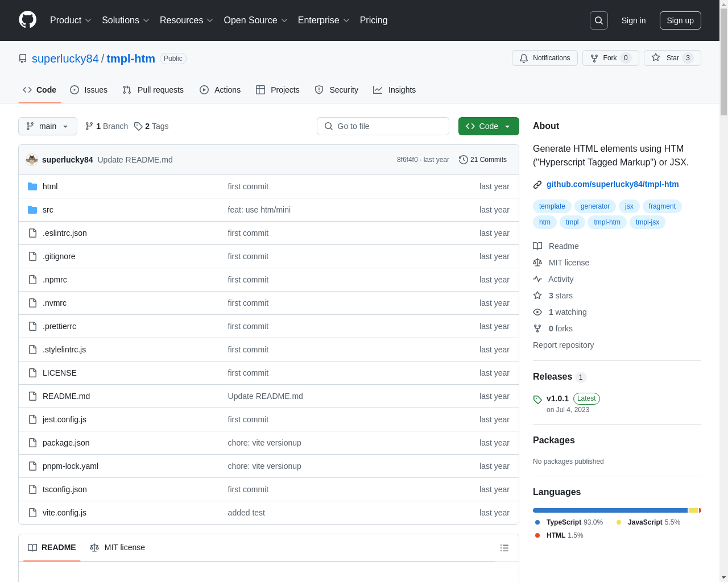Screen dimensions: 728x582
Task: Expand the Enterprise menu
Action: (x=324, y=20)
